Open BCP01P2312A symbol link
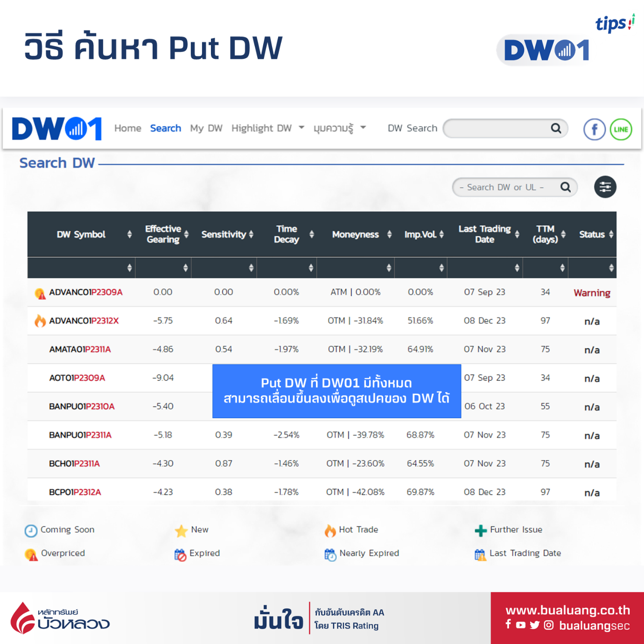Viewport: 644px width, 644px height. pyautogui.click(x=75, y=492)
